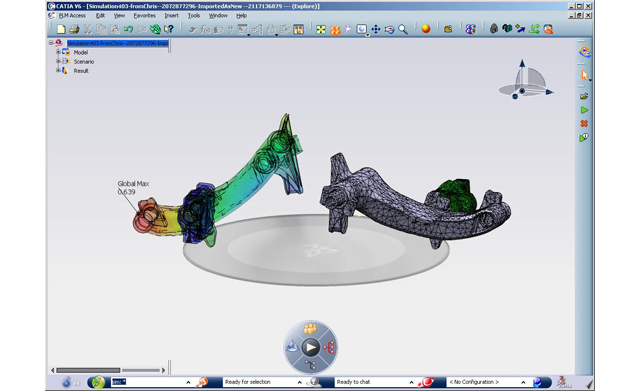The image size is (640, 391).
Task: Select the Fit All In view icon
Action: [x=321, y=29]
